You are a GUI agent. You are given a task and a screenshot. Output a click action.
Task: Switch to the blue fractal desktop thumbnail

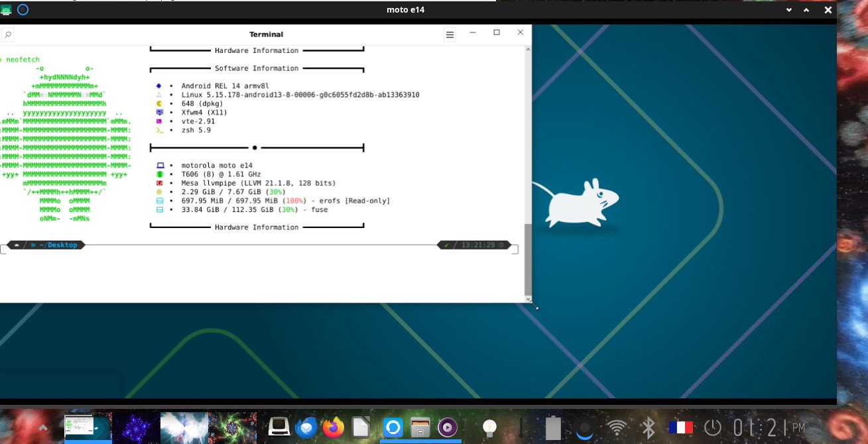coord(136,427)
